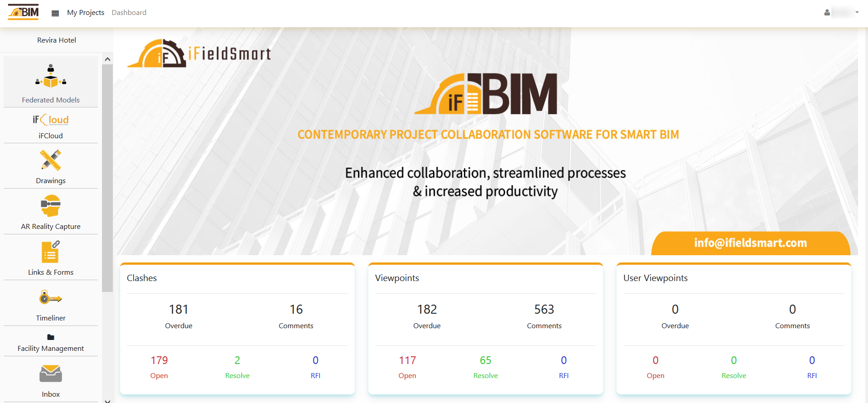Open the Timeliner icon
The width and height of the screenshot is (868, 403).
pos(51,298)
